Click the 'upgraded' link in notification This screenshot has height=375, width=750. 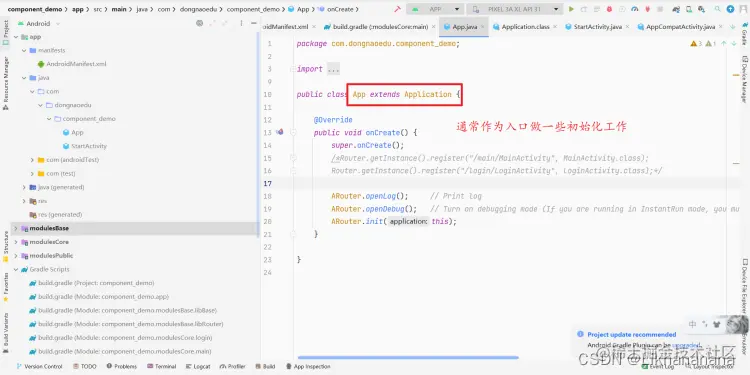point(686,345)
